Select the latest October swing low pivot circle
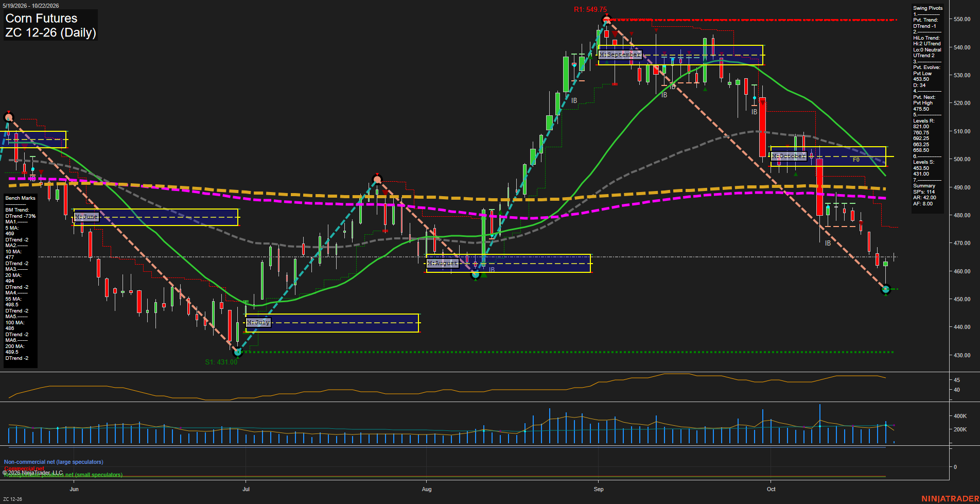The height and width of the screenshot is (504, 980). tap(886, 289)
